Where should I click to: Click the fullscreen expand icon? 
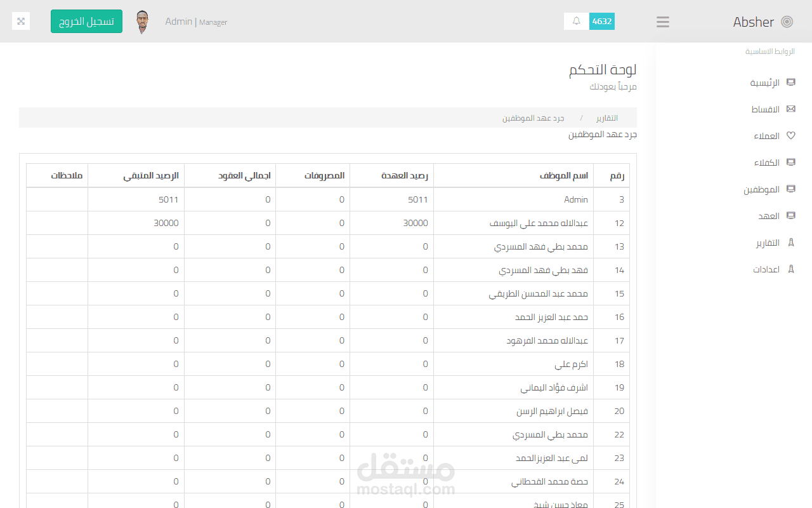21,21
